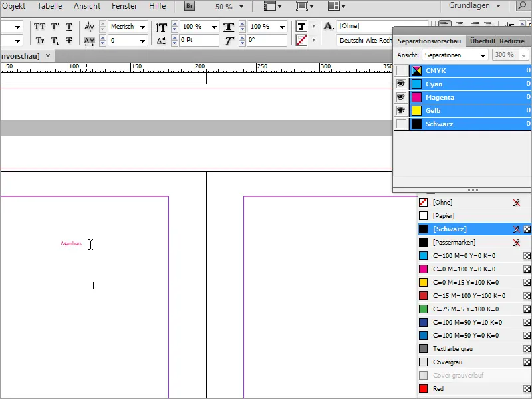Click the Vertical Scale icon
The height and width of the screenshot is (399, 532).
tap(161, 27)
